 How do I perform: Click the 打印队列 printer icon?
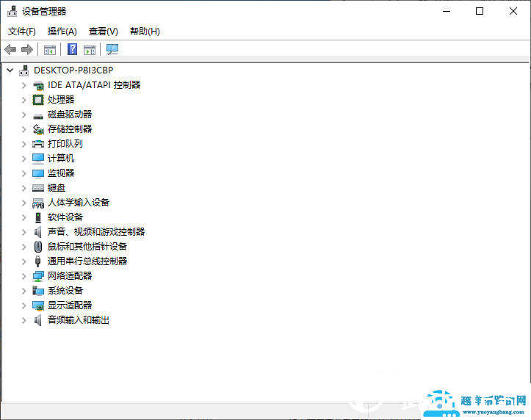[38, 144]
